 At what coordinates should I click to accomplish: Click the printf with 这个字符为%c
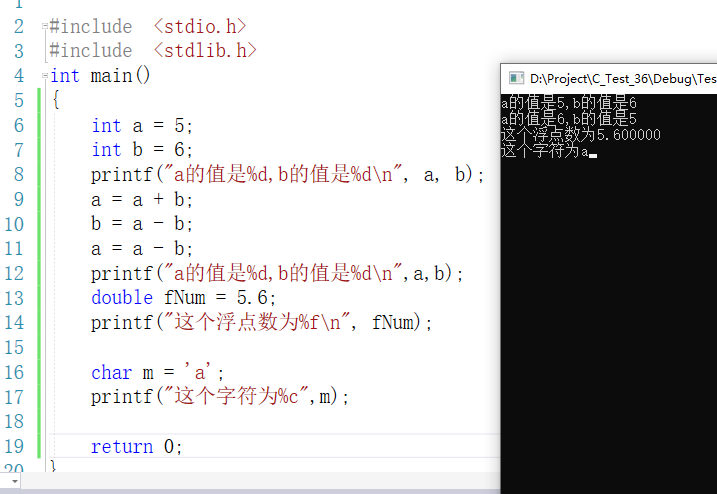(219, 397)
